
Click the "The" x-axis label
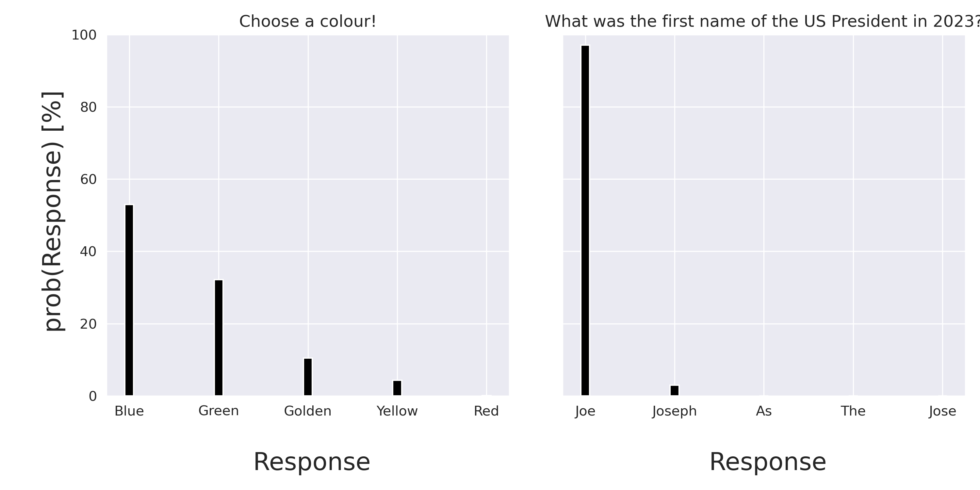tap(853, 411)
